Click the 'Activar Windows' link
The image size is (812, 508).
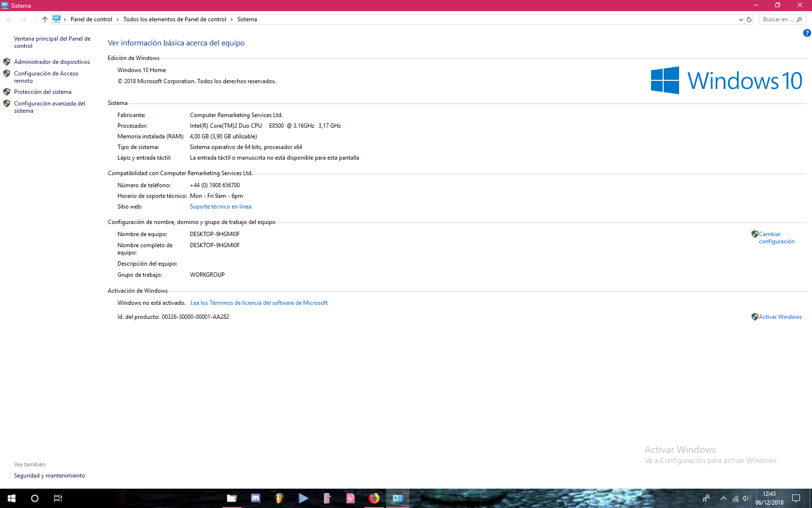coord(780,317)
